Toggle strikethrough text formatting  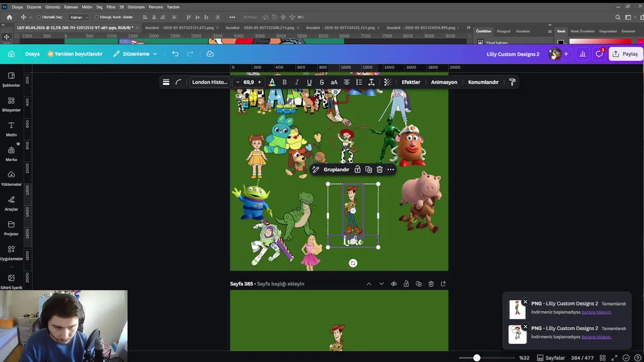coord(321,82)
